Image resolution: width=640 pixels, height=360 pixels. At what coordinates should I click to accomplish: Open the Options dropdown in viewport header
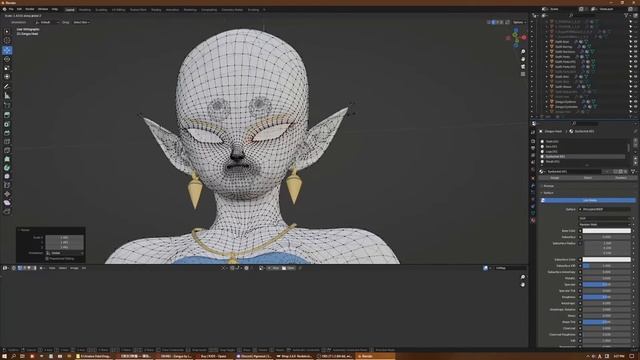(519, 22)
